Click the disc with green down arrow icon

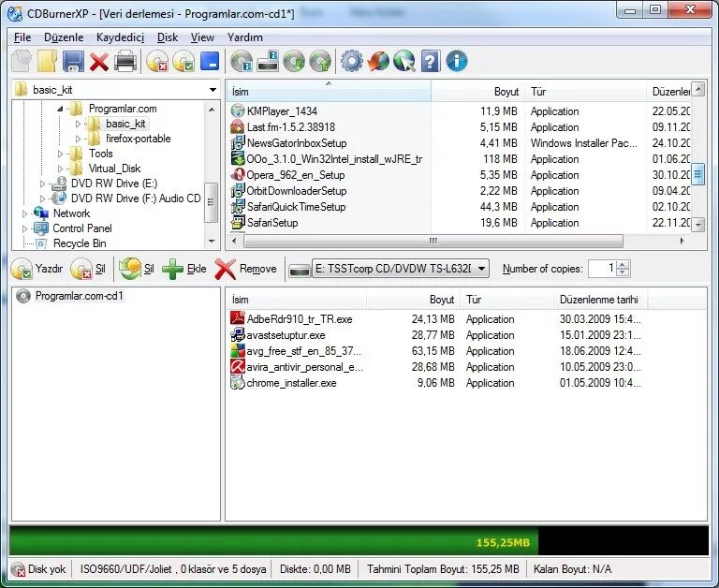point(294,62)
